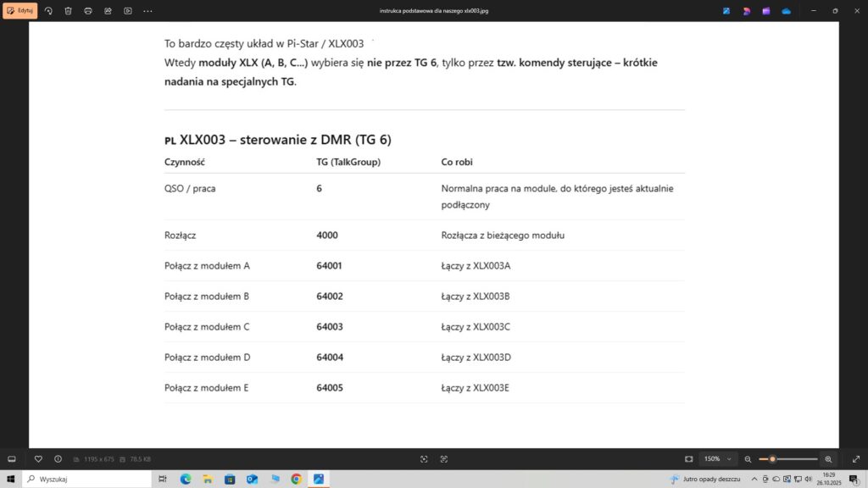Enter fullscreen with the expand arrows icon
Viewport: 868px width, 488px height.
pos(855,458)
